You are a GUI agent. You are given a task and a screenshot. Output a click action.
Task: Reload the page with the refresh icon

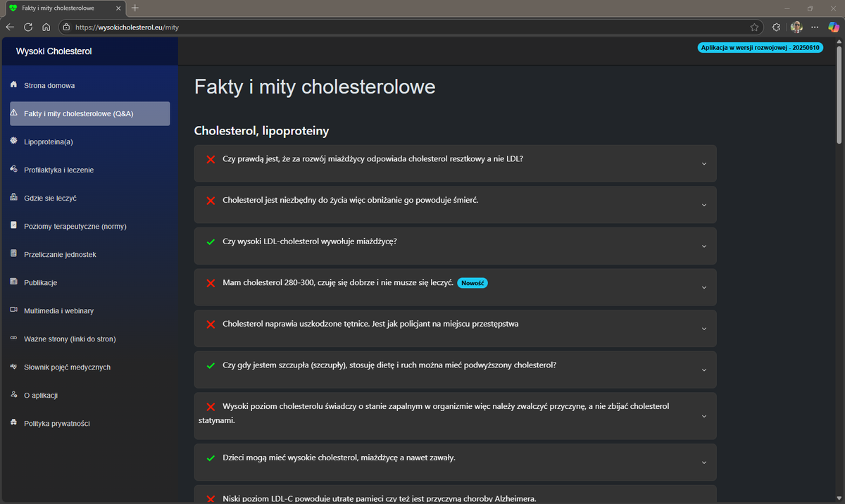[28, 27]
